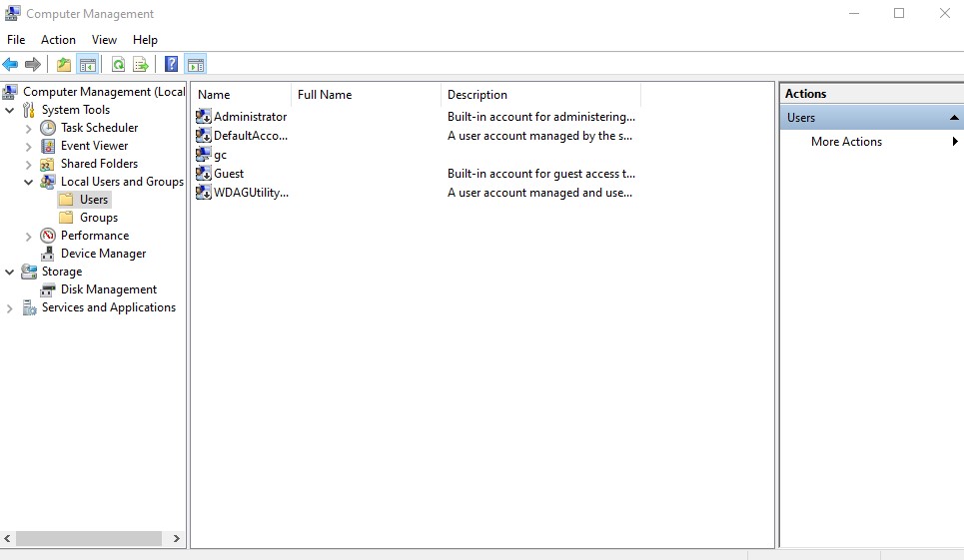Sort by the Description column header

click(541, 95)
